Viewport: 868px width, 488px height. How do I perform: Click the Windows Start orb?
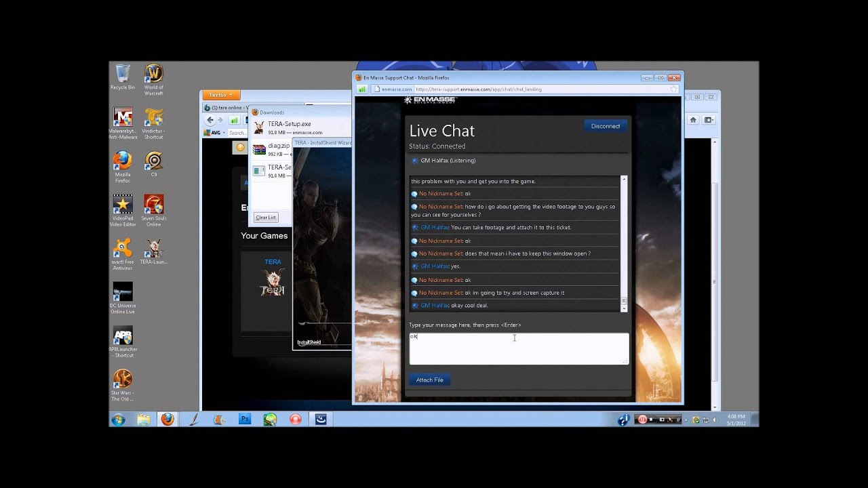[118, 420]
